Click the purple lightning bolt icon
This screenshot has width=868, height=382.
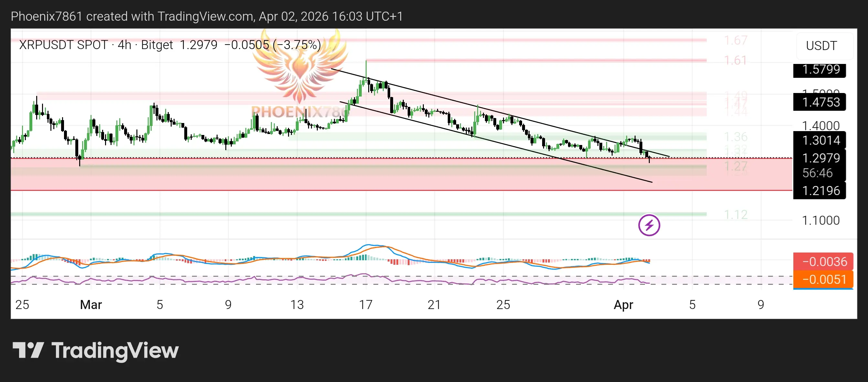pyautogui.click(x=649, y=225)
